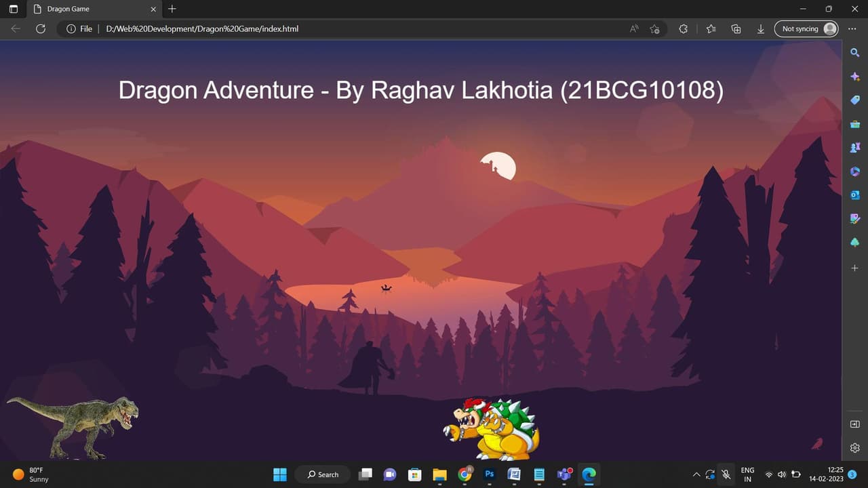Click the T-Rex dinosaur character
Image resolution: width=868 pixels, height=488 pixels.
pyautogui.click(x=73, y=428)
